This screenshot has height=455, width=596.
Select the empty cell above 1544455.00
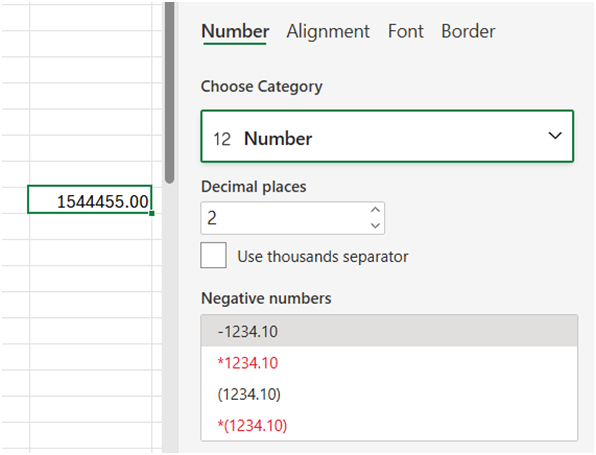tap(90, 174)
